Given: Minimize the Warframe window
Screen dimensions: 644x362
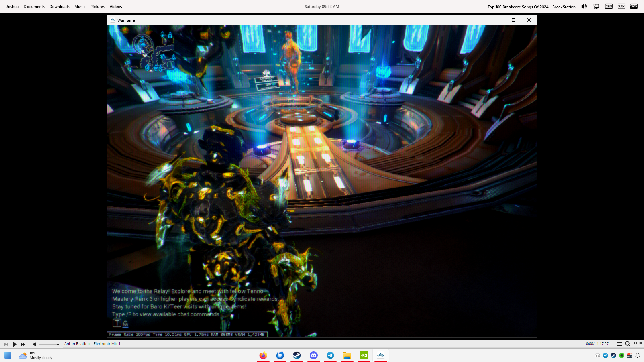Looking at the screenshot, I should tap(498, 20).
